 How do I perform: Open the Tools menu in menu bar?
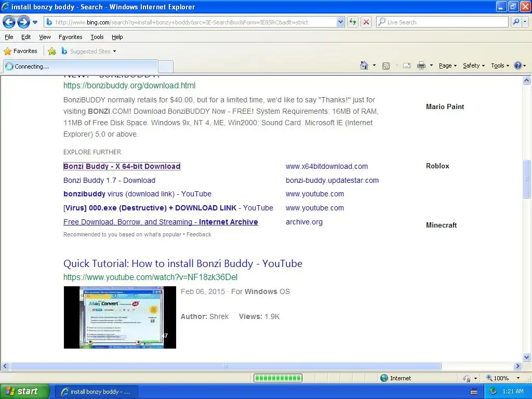[x=97, y=37]
